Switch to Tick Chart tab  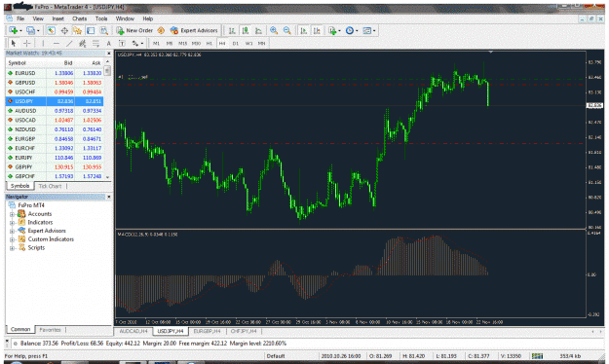point(50,186)
